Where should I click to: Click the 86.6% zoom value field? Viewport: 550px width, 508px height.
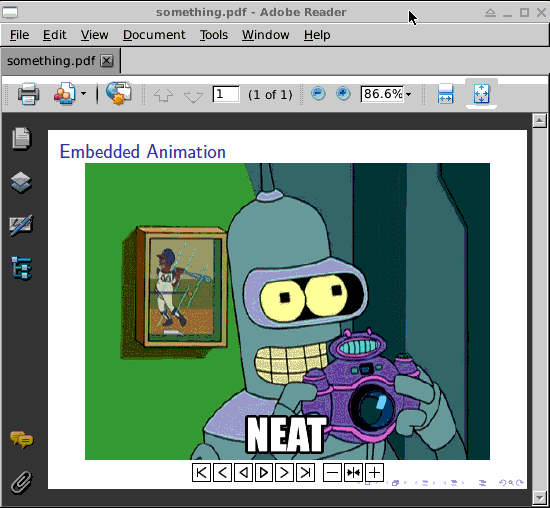(x=382, y=94)
